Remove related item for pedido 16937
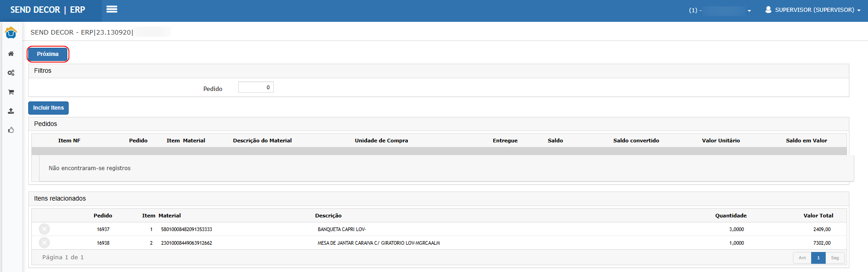The width and height of the screenshot is (868, 272). click(x=45, y=229)
